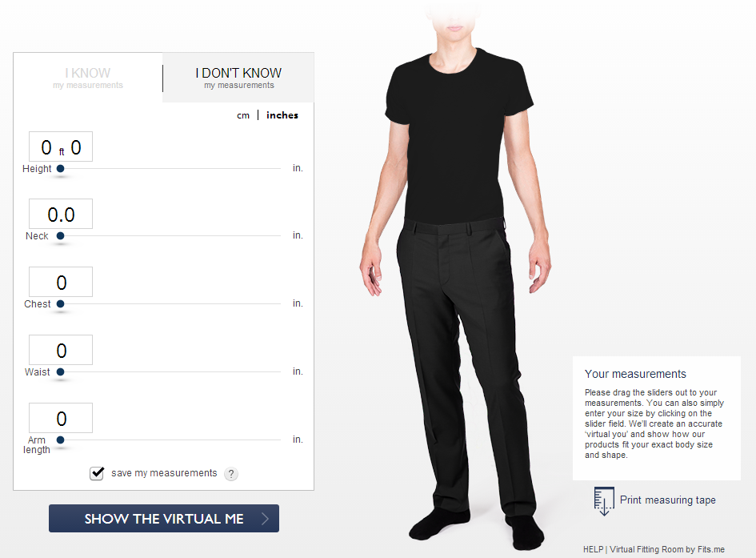Click the arrow on Show The Virtual Me
This screenshot has width=756, height=558.
tap(265, 519)
